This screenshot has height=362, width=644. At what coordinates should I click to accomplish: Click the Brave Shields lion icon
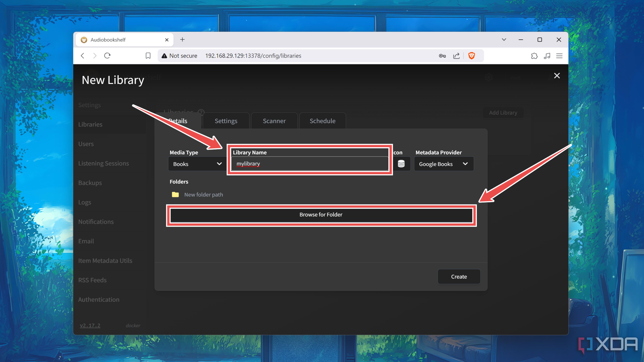[x=471, y=55]
